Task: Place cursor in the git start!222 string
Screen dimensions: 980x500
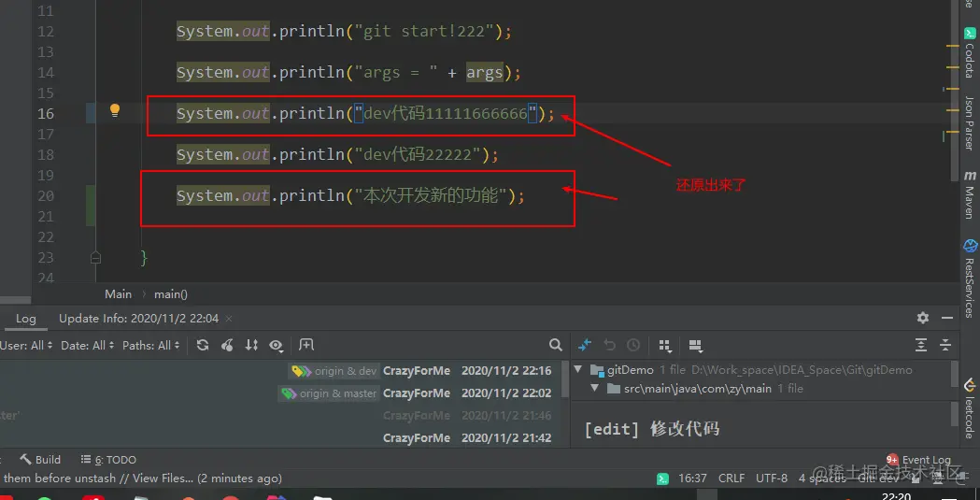Action: (424, 31)
